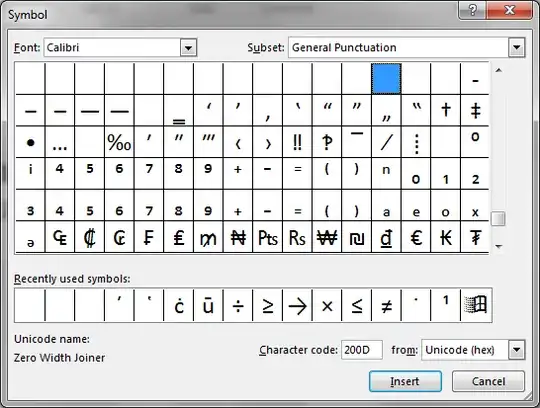Pick the recently used division ÷ sign
Viewport: 540px width, 408px height.
tap(238, 306)
